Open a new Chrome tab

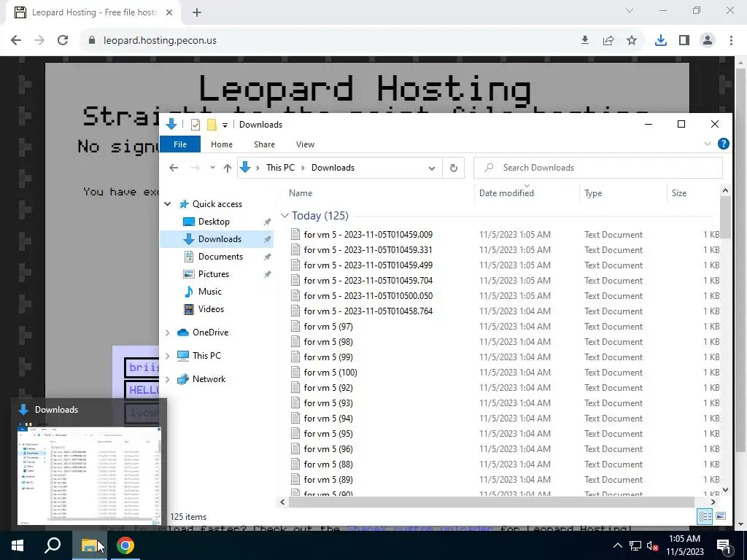(x=197, y=12)
